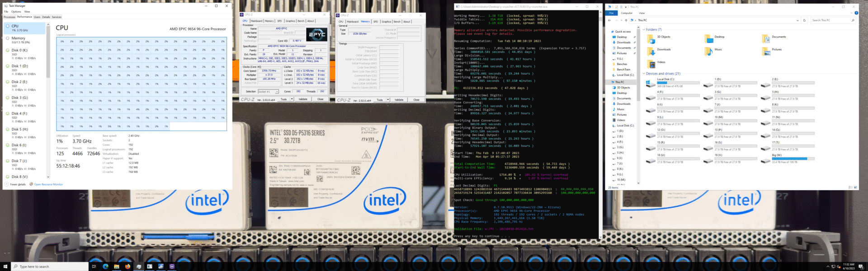Click the Type here to search box
This screenshot has height=271, width=868.
[50, 266]
